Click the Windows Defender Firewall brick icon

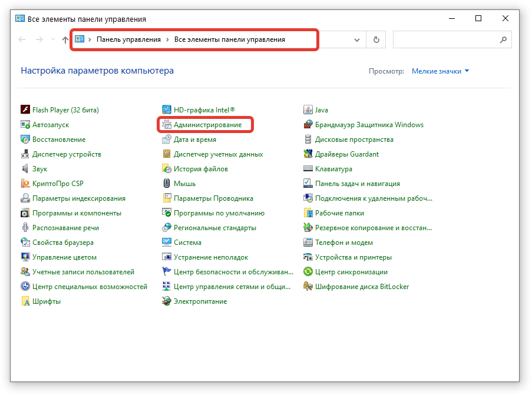[308, 125]
